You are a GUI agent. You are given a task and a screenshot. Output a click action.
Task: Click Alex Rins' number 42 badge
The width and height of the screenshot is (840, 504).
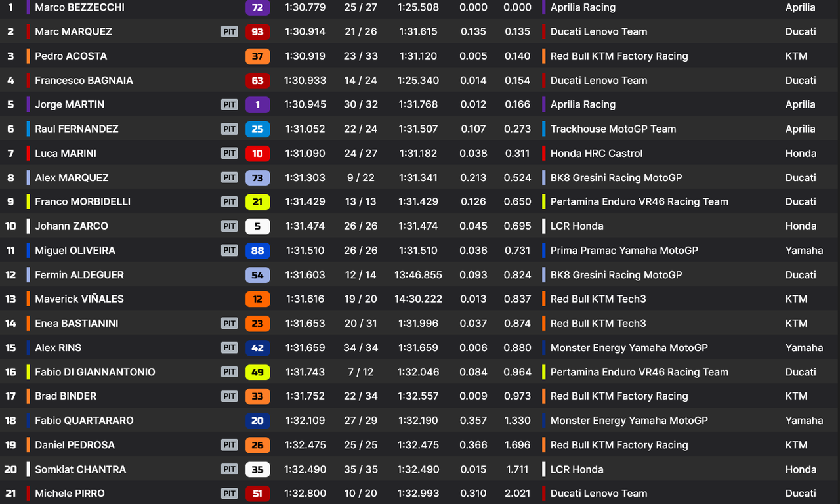click(257, 347)
